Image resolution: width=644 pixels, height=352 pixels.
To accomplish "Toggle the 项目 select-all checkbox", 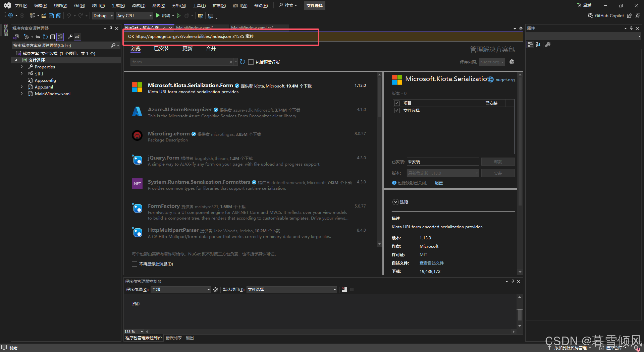I will coord(397,103).
